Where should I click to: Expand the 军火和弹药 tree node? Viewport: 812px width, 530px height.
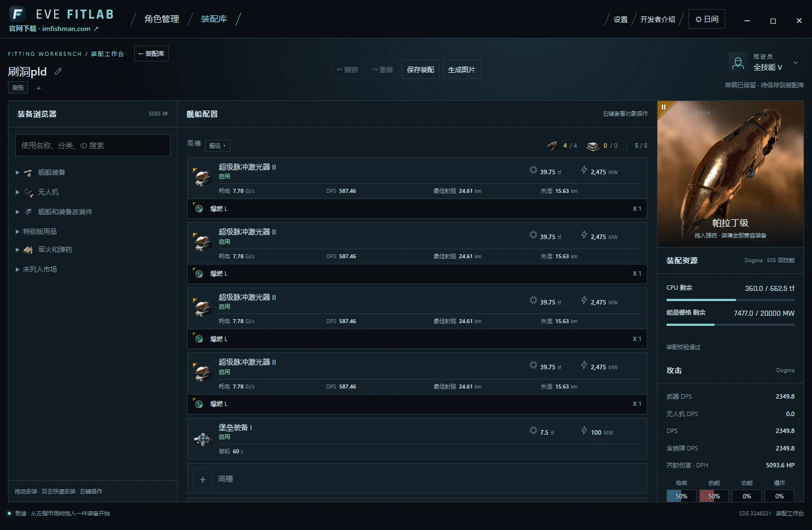(x=17, y=250)
